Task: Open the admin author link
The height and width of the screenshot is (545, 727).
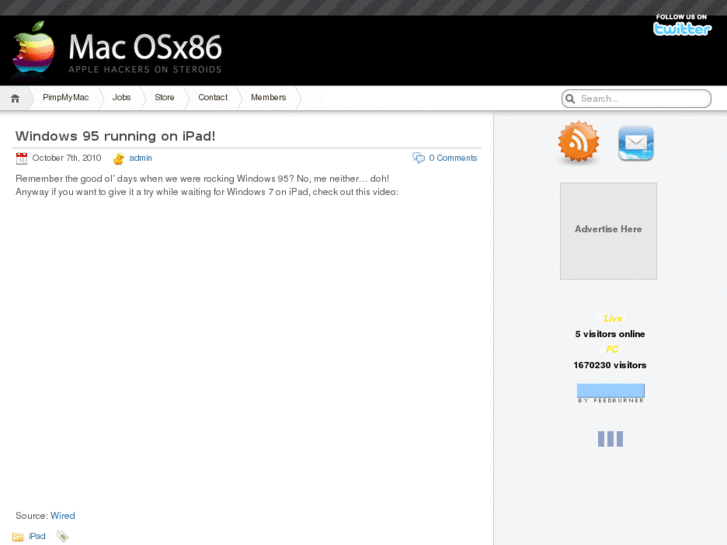Action: coord(140,158)
